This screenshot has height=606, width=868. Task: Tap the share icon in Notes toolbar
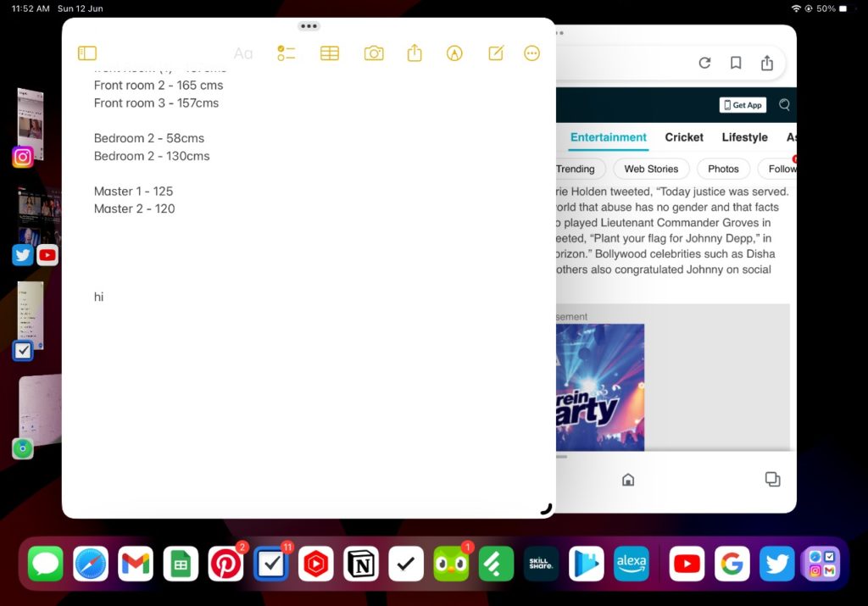(415, 53)
